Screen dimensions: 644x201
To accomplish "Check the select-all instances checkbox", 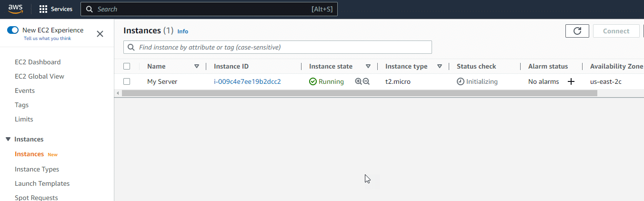I will pos(127,66).
